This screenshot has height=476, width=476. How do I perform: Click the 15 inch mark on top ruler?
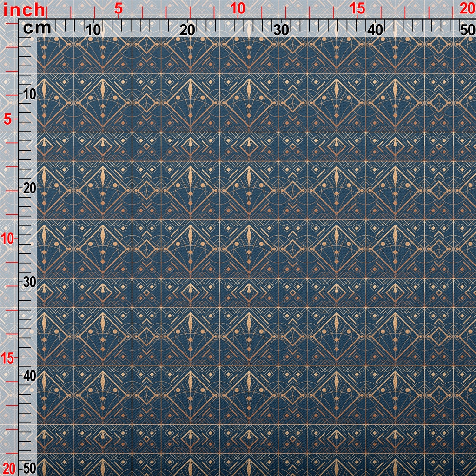click(x=357, y=9)
